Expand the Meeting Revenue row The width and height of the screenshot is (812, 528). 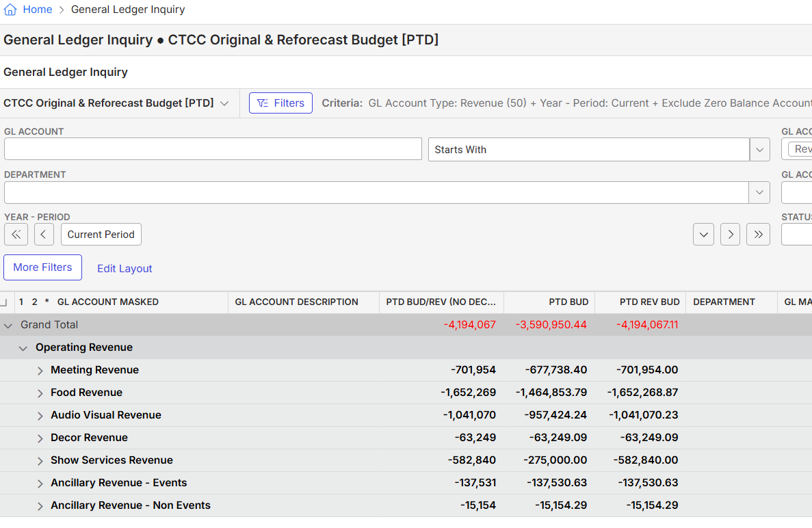[40, 371]
